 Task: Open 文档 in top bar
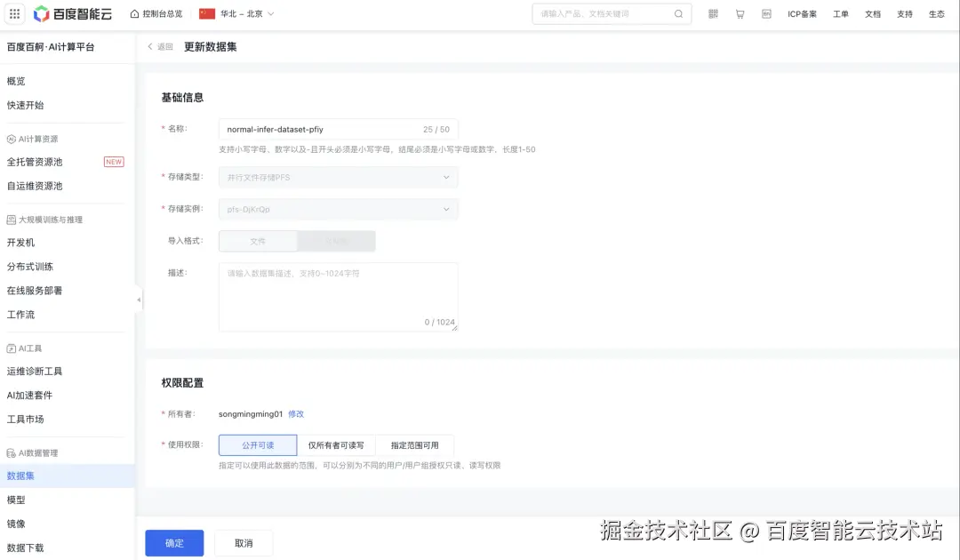(873, 14)
